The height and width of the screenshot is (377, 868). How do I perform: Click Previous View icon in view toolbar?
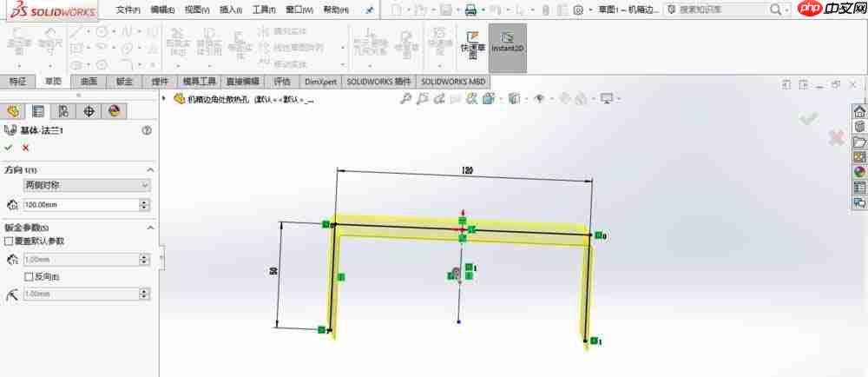[439, 98]
